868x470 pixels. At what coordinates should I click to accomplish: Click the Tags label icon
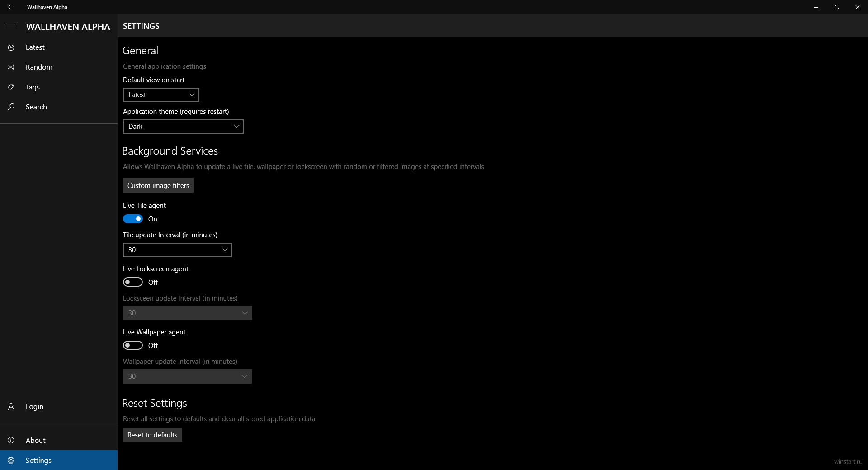click(x=11, y=87)
